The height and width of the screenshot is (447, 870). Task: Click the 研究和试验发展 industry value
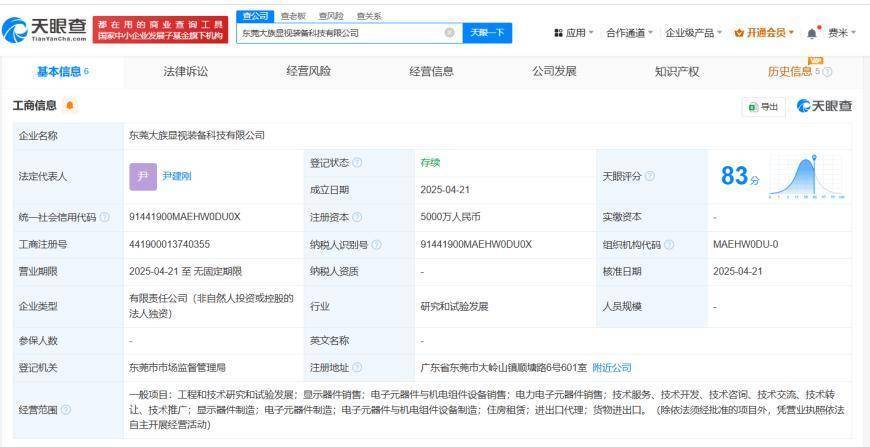(454, 307)
